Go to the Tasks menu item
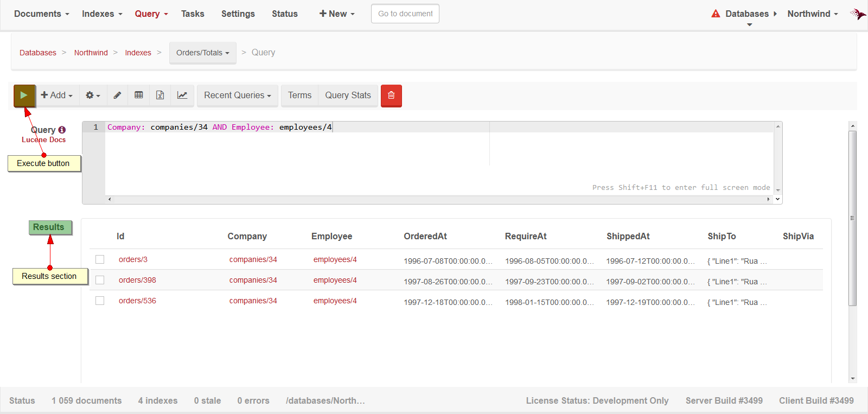Viewport: 868px width, 414px height. 193,14
